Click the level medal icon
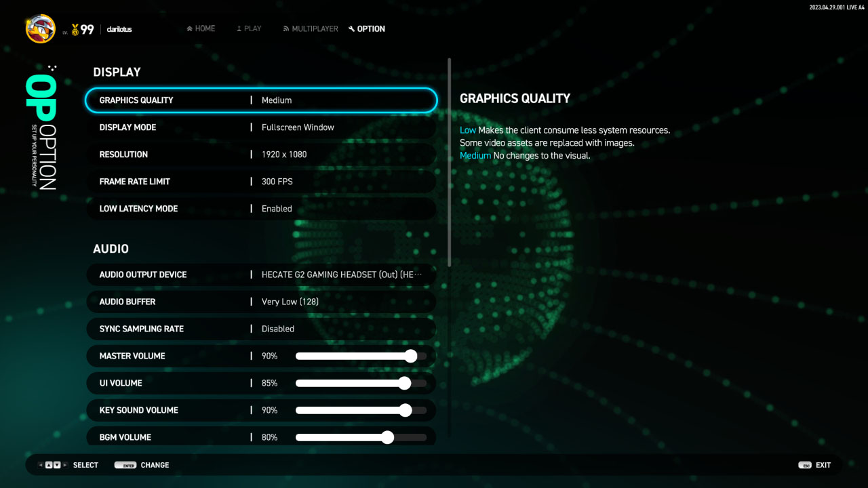Screen dimensions: 868x488 coord(75,30)
